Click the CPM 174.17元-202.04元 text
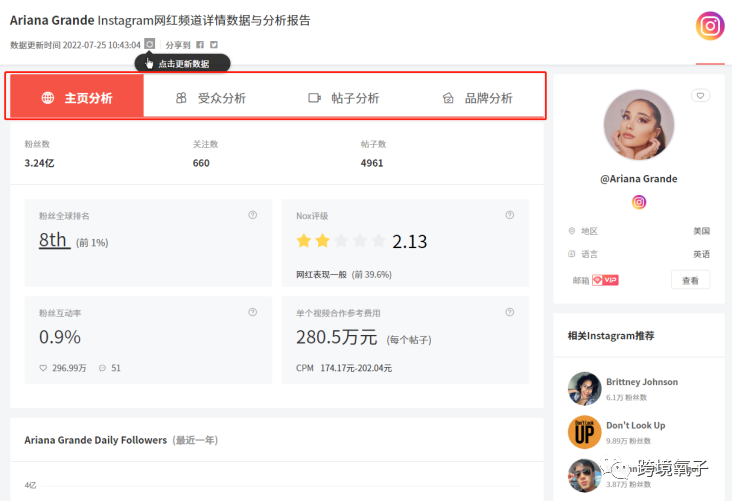 pyautogui.click(x=344, y=368)
